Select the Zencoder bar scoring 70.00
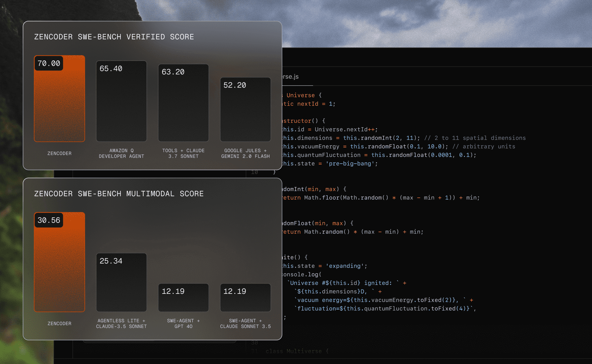Viewport: 592px width, 364px height. coord(59,99)
